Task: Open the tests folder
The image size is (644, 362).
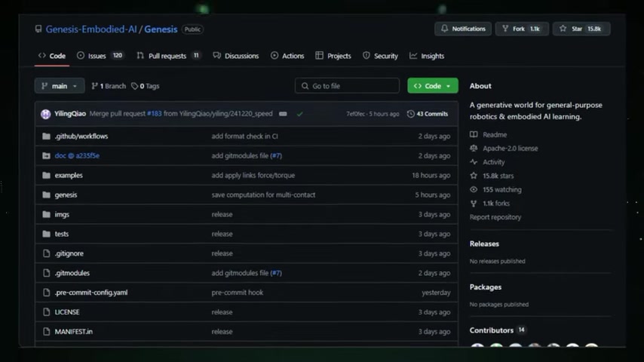Action: pos(62,234)
